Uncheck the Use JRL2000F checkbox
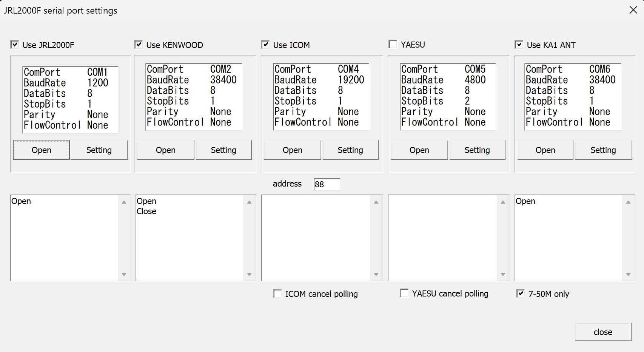Viewport: 644px width, 352px height. (x=15, y=45)
